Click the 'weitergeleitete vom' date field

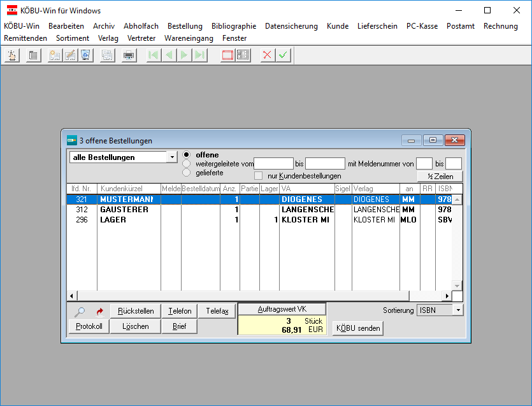pos(273,164)
